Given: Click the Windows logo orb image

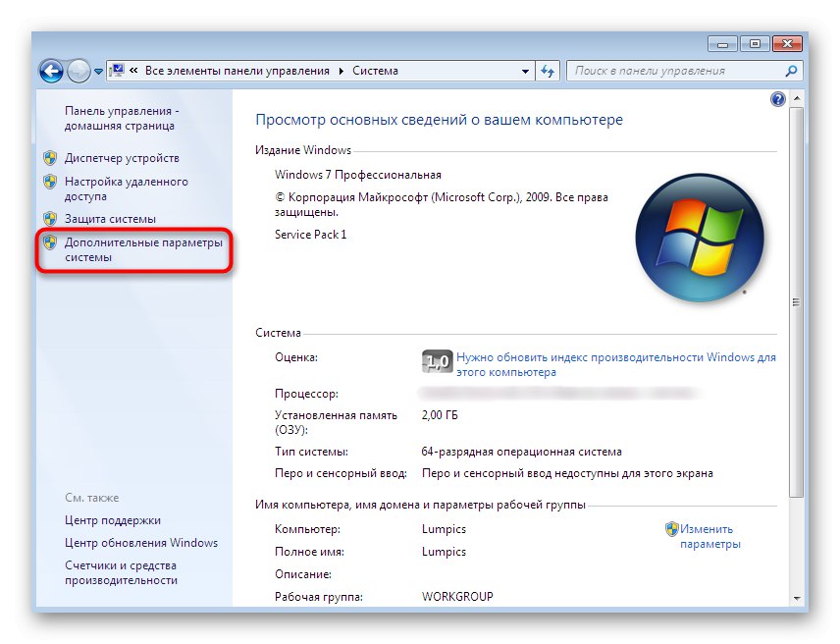Looking at the screenshot, I should click(x=699, y=238).
